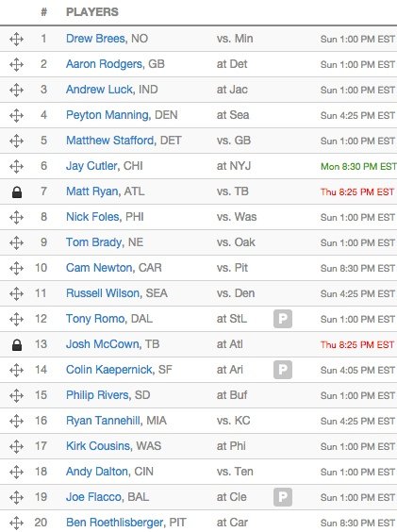Click the P badge for Colin Kaepernick
The width and height of the screenshot is (397, 532).
(283, 370)
